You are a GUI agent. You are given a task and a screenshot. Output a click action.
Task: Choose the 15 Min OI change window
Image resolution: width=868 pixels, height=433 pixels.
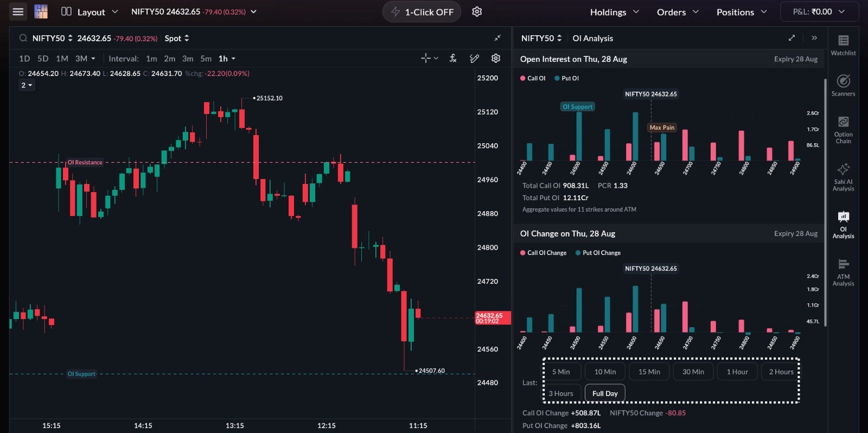[649, 372]
